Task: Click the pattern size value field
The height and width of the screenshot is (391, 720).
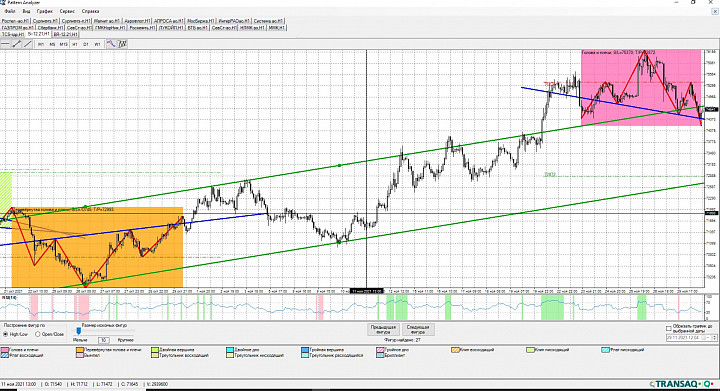Action: click(103, 340)
